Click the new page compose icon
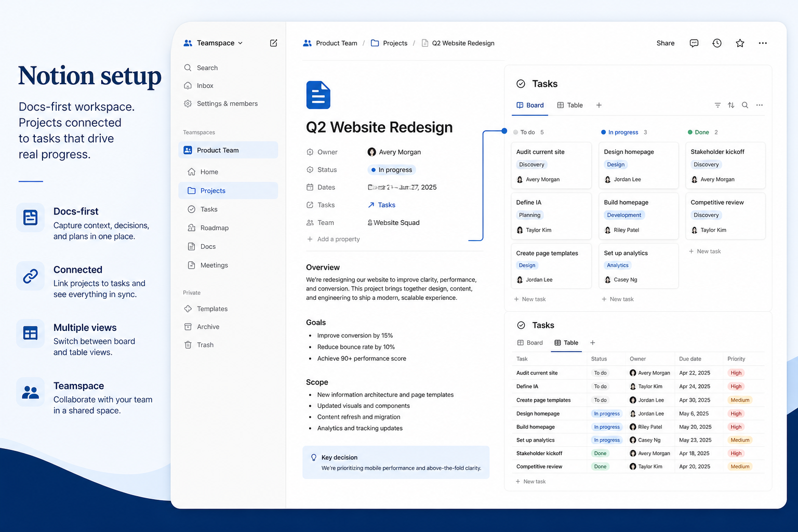Viewport: 798px width, 532px height. pos(273,43)
